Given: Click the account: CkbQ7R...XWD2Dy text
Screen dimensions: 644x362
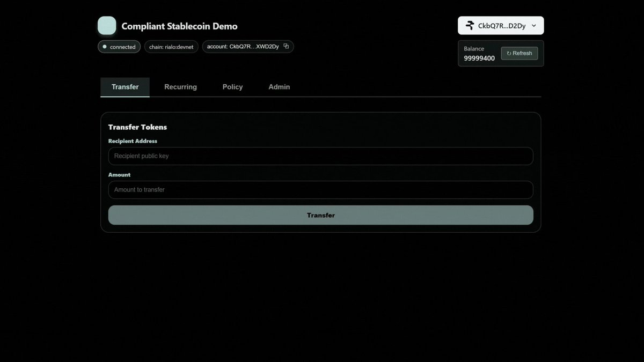Looking at the screenshot, I should pyautogui.click(x=243, y=47).
